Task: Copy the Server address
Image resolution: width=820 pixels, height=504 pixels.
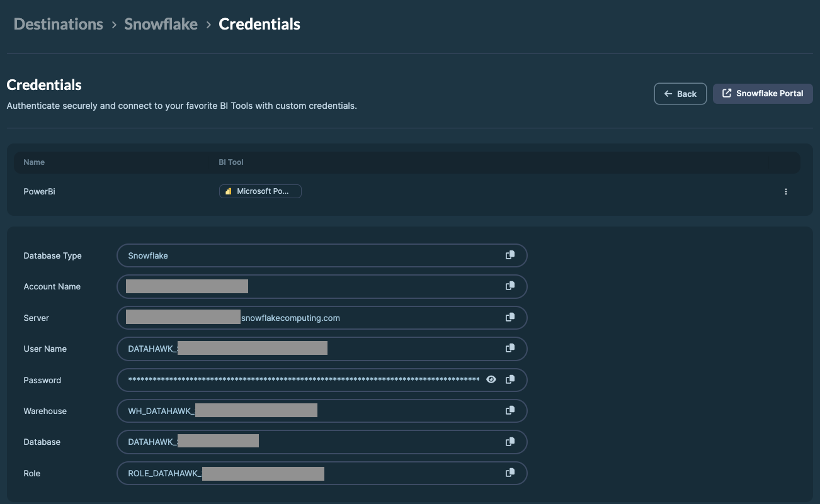Action: [x=510, y=317]
